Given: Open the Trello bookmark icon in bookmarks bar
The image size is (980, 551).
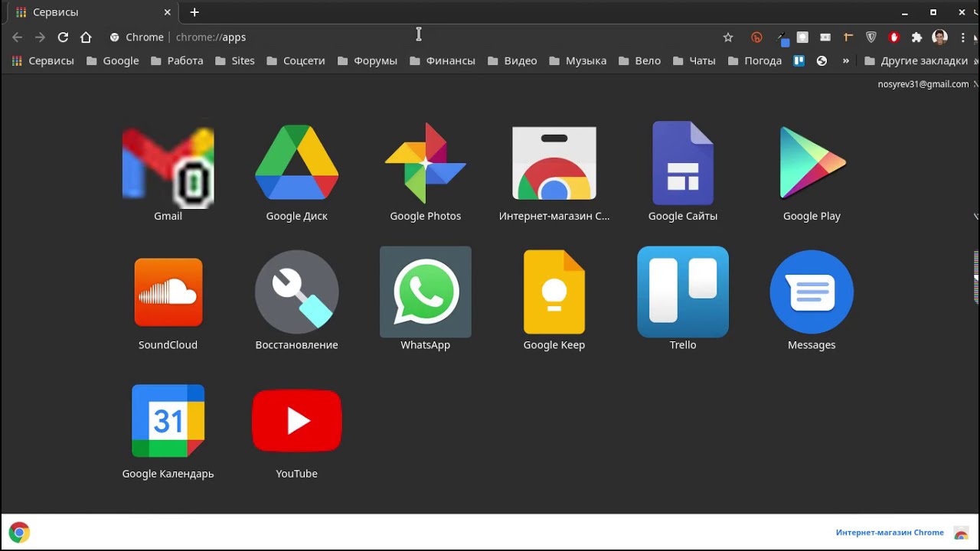Looking at the screenshot, I should point(799,60).
